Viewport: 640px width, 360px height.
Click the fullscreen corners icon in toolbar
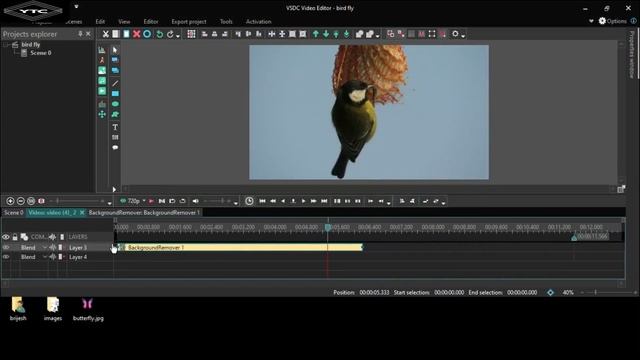coord(432,34)
